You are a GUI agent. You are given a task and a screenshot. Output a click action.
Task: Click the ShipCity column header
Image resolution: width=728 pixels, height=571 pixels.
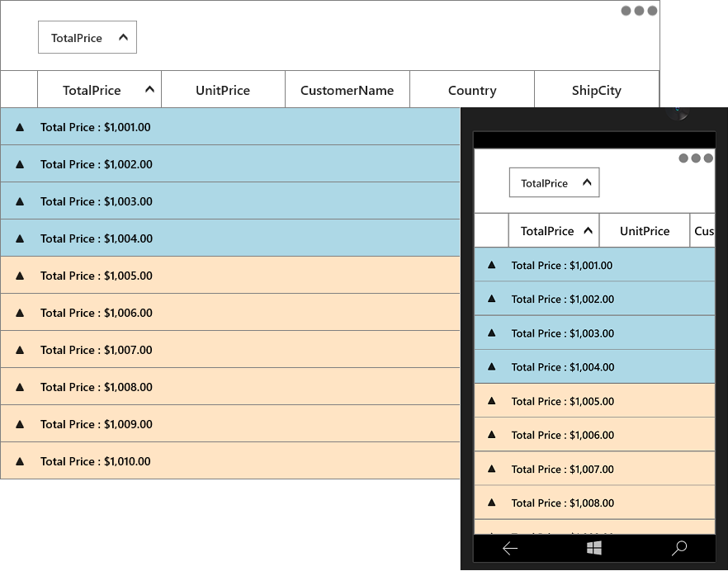click(x=597, y=90)
